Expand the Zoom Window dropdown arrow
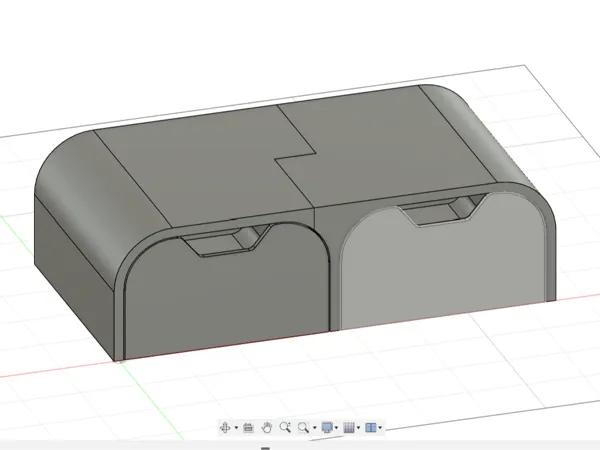This screenshot has height=450, width=600. (315, 427)
